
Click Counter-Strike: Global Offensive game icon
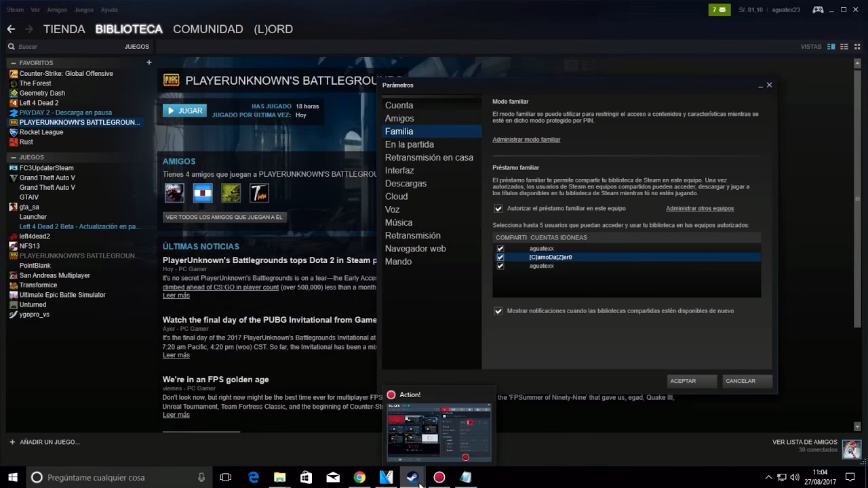[x=14, y=73]
